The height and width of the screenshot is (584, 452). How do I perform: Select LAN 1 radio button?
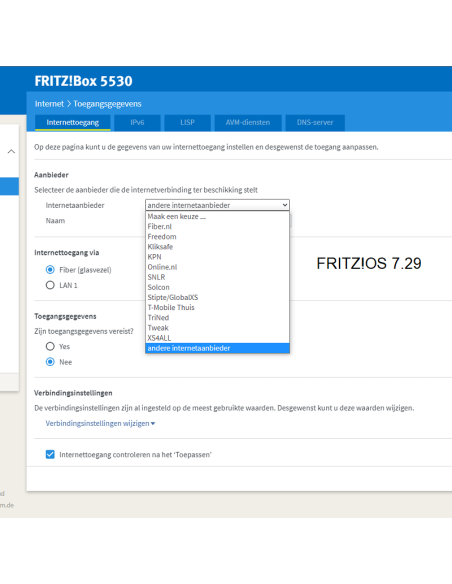click(50, 285)
